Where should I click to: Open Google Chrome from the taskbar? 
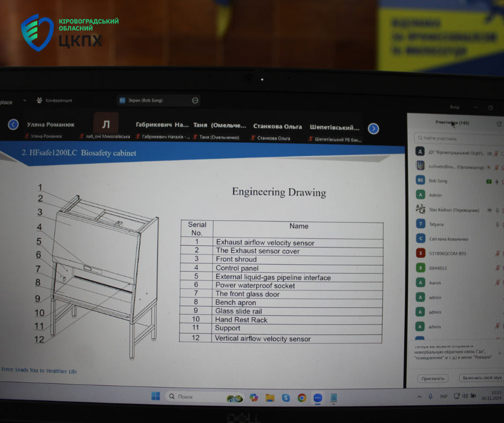(x=302, y=398)
